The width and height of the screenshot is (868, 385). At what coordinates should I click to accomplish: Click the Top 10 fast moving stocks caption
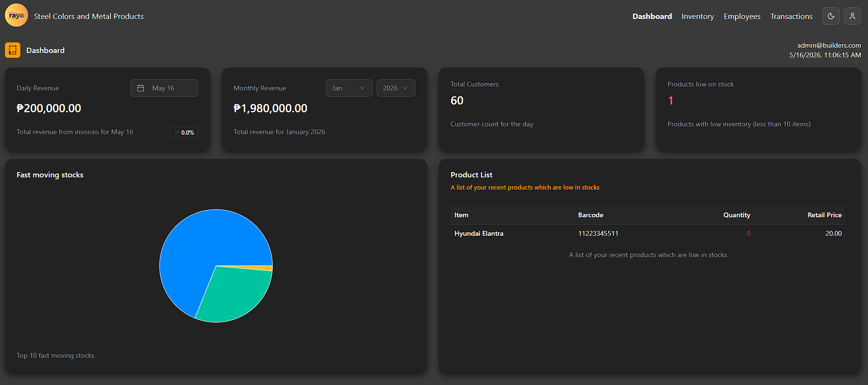[x=55, y=355]
